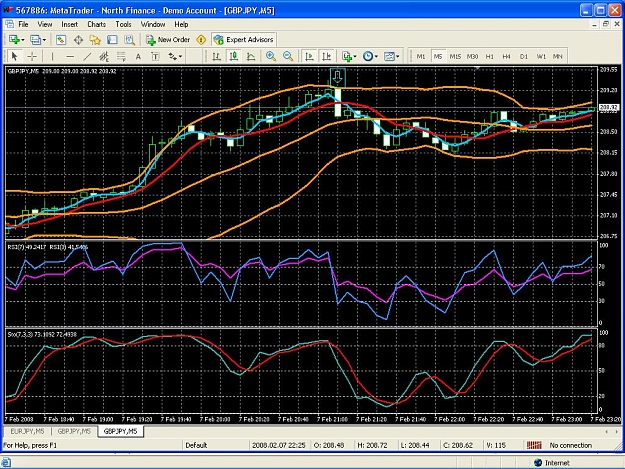Click the 'O: 208.48' status bar field
The width and height of the screenshot is (625, 469).
coord(329,445)
